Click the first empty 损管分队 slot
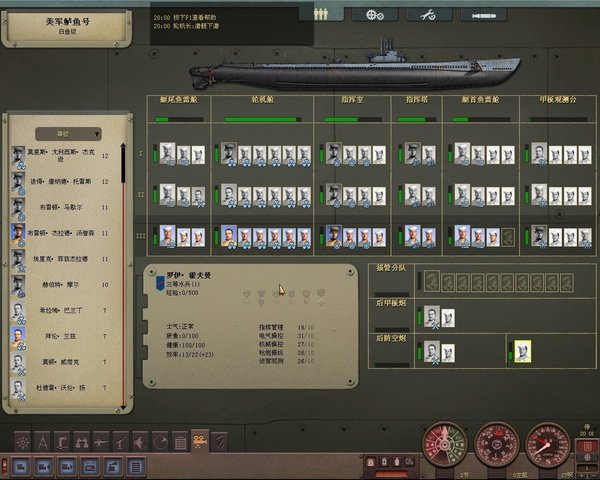The image size is (600, 480). point(432,281)
